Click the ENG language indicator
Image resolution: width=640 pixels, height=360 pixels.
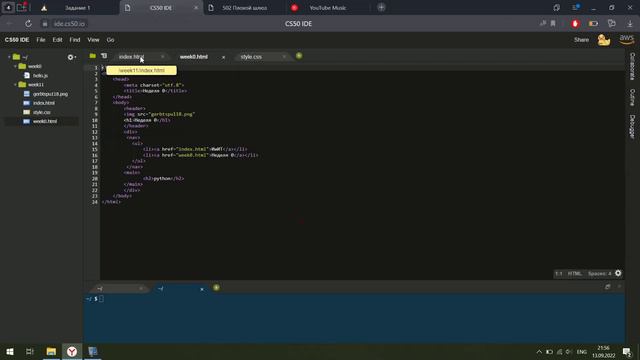[x=582, y=351]
